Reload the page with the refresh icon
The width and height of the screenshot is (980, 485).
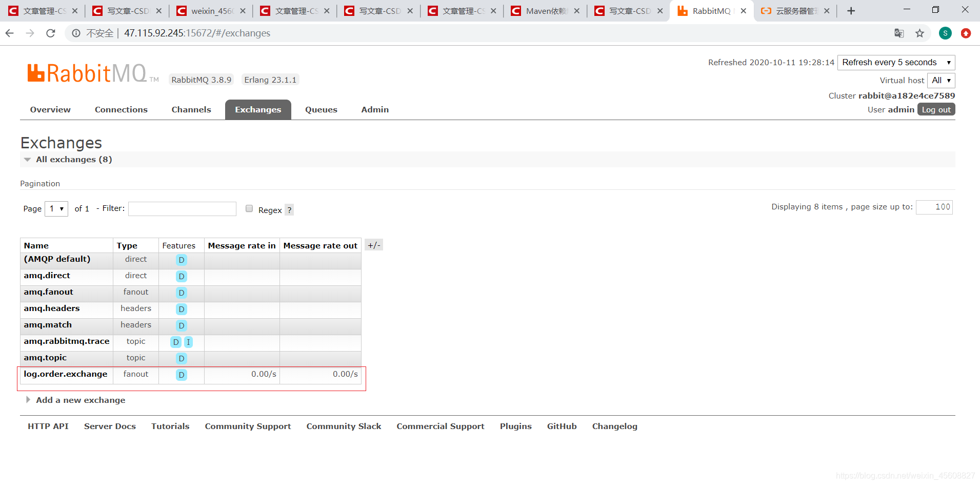(50, 33)
